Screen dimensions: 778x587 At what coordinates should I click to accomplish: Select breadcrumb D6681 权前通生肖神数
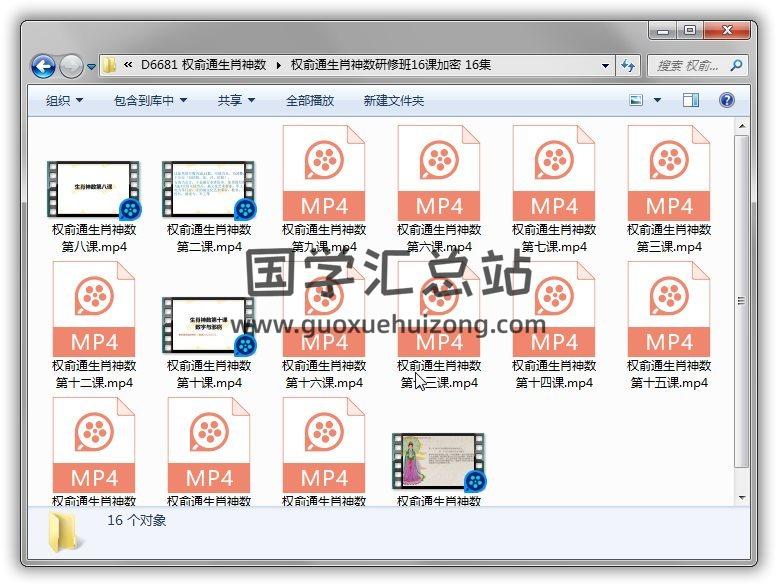203,65
